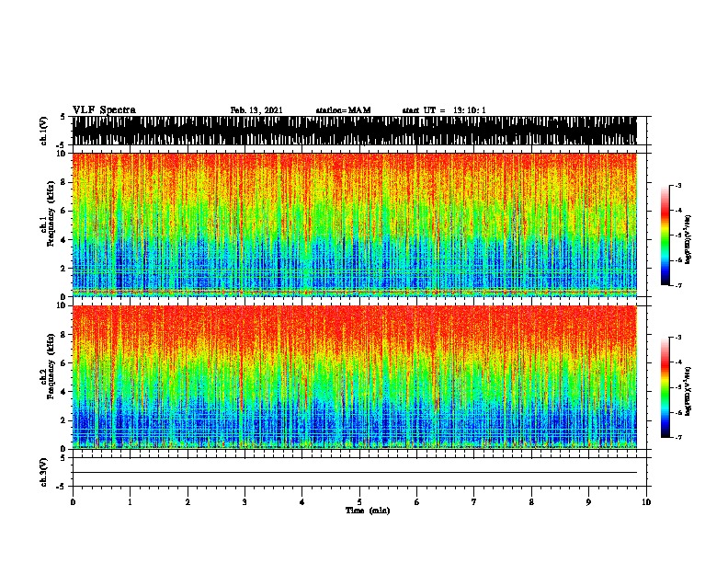728x563 pixels.
Task: Click the ch.2 spectrogram "2" kHz tick label
Action: pos(64,420)
